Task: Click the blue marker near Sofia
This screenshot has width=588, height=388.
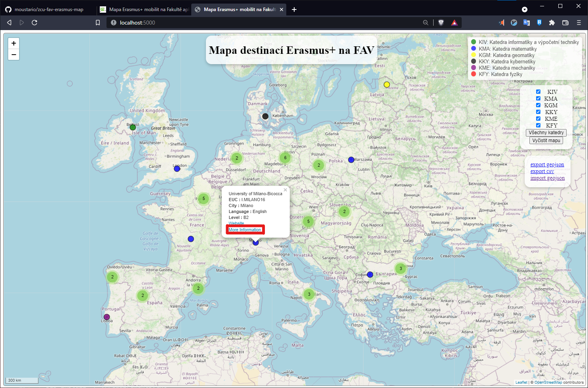Action: click(370, 275)
